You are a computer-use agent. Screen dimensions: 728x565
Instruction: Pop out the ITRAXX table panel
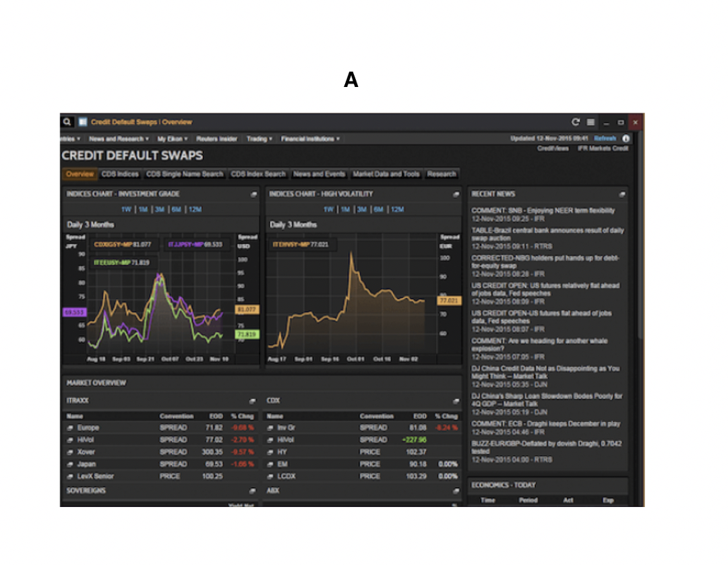point(252,400)
